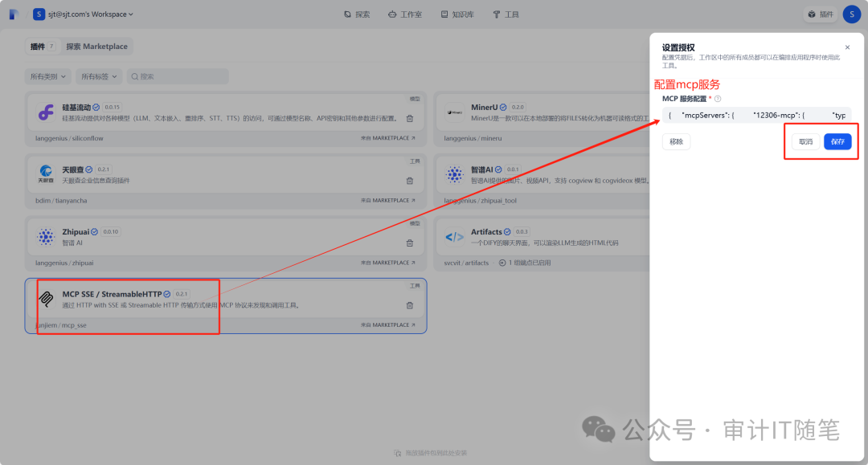Image resolution: width=868 pixels, height=465 pixels.
Task: Open the user avatar S menu
Action: click(851, 14)
